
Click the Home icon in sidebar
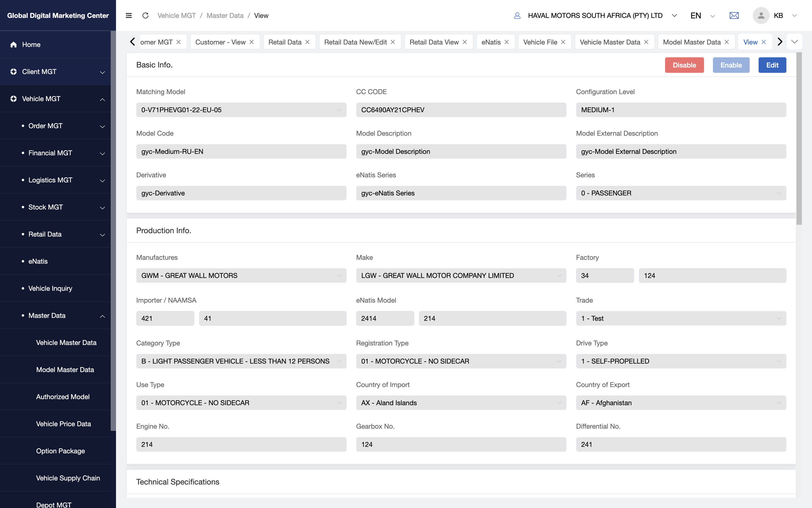(x=14, y=44)
